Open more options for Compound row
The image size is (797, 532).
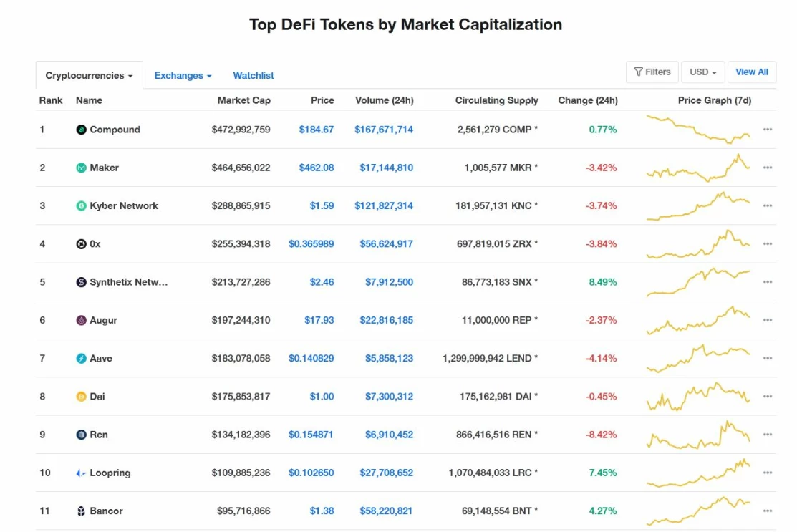(x=768, y=130)
